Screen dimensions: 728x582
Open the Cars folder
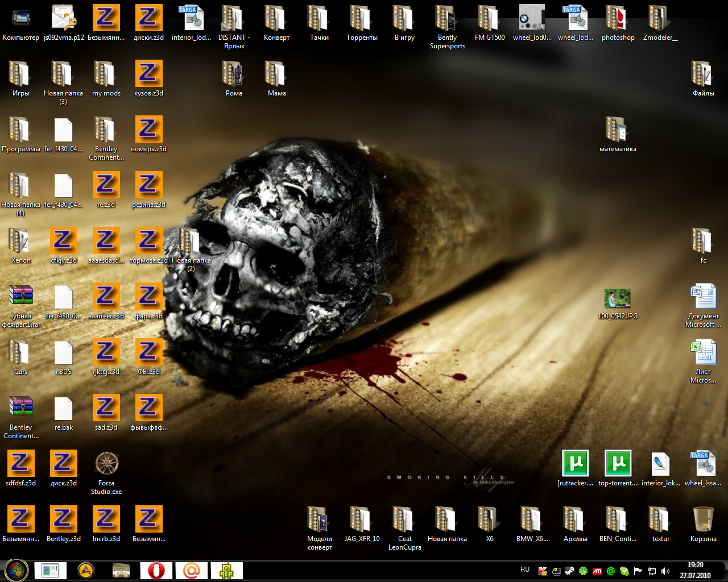tap(21, 358)
